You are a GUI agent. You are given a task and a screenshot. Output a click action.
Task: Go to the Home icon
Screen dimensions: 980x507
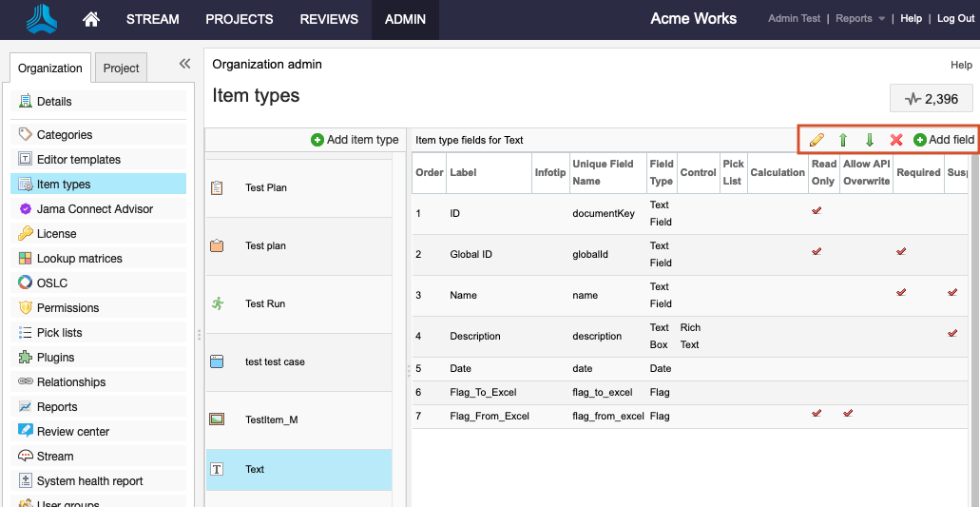click(x=91, y=19)
